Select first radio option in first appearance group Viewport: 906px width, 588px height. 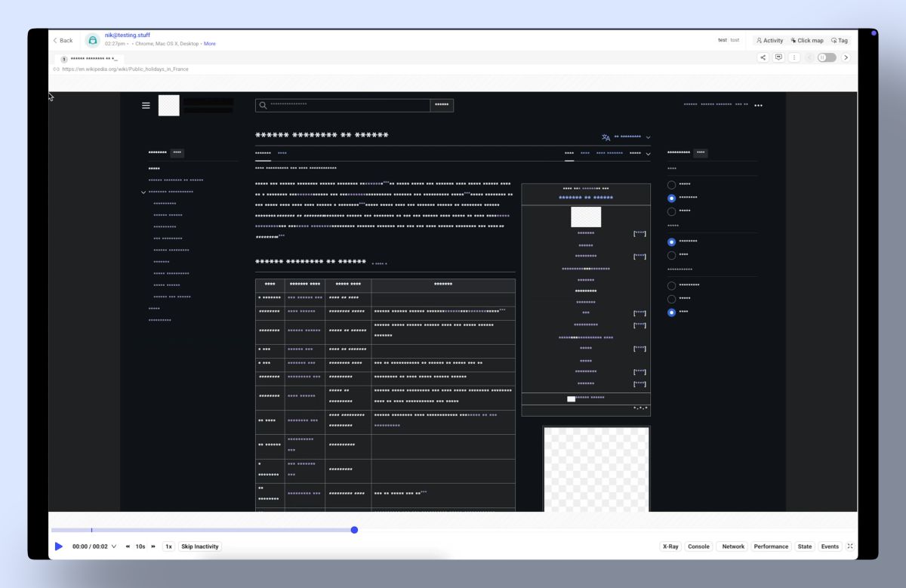point(671,184)
